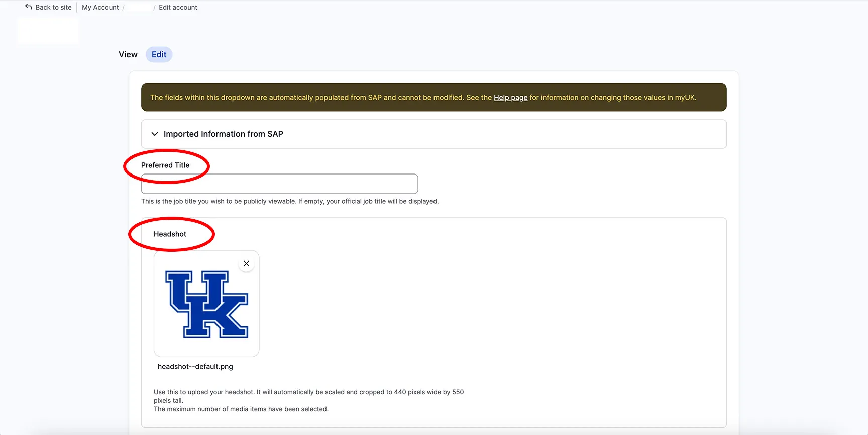Click the blank breadcrumb between My Account and Edit account
Image resolution: width=868 pixels, height=435 pixels.
pyautogui.click(x=139, y=8)
